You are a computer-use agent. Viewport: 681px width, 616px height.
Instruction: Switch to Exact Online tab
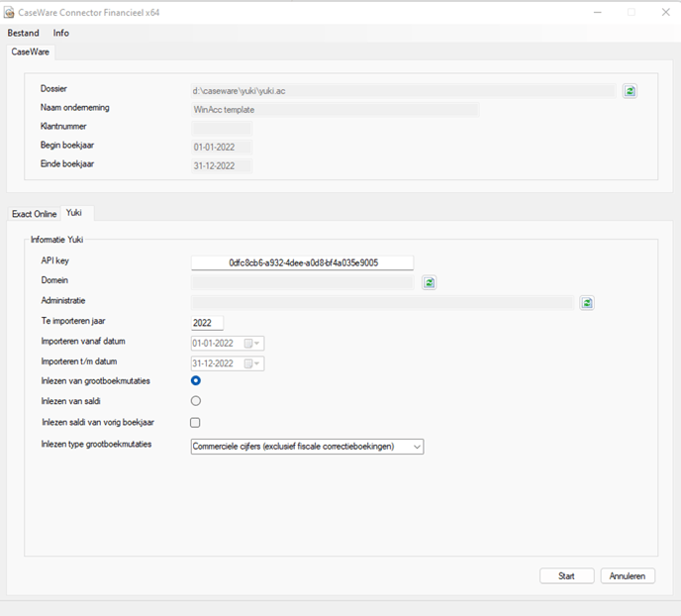click(35, 214)
